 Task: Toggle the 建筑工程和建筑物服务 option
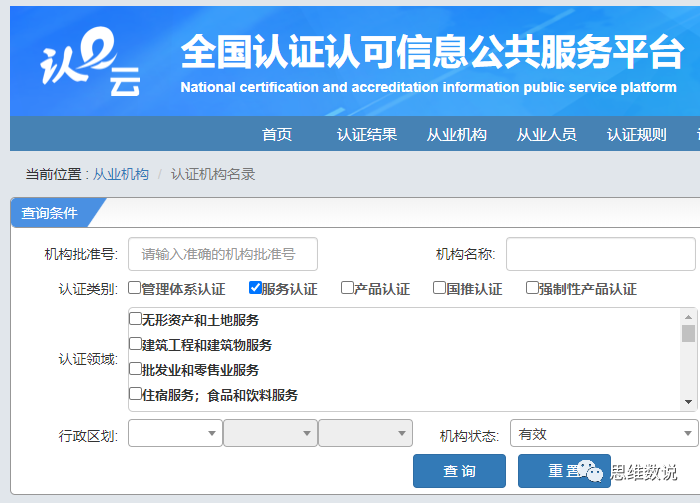(135, 344)
